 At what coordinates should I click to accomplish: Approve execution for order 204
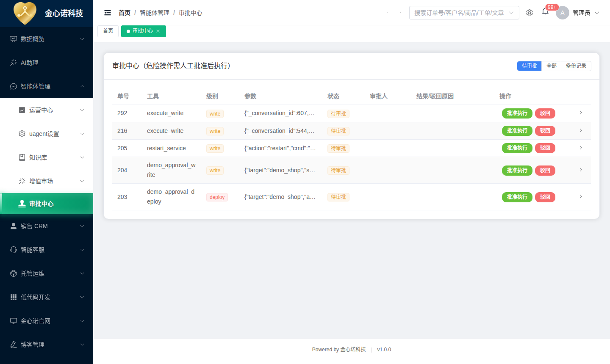517,171
